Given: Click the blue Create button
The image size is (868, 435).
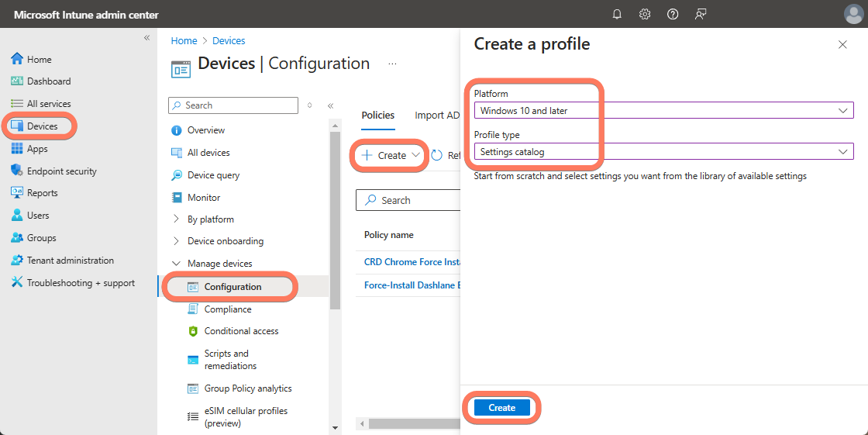Looking at the screenshot, I should pyautogui.click(x=501, y=408).
